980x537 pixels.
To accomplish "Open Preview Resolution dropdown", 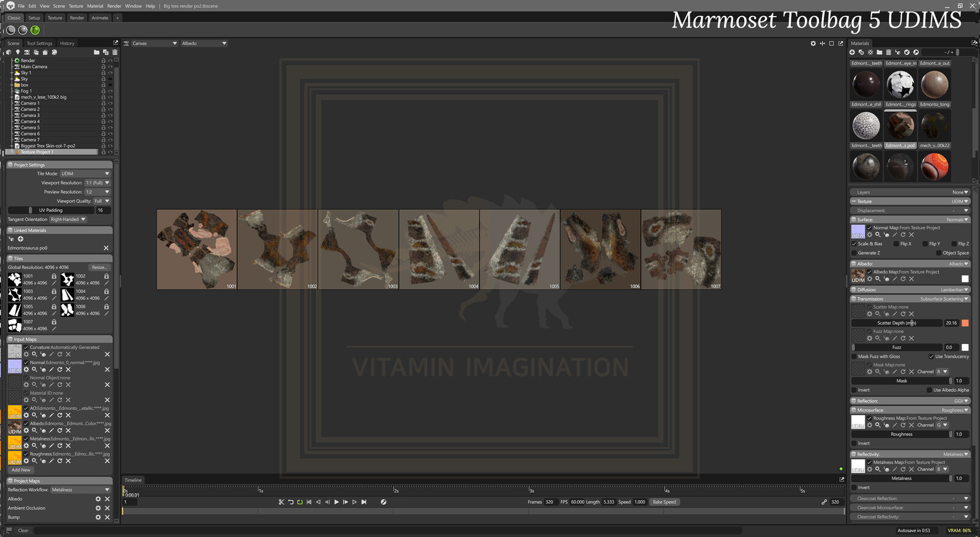I will click(x=97, y=192).
